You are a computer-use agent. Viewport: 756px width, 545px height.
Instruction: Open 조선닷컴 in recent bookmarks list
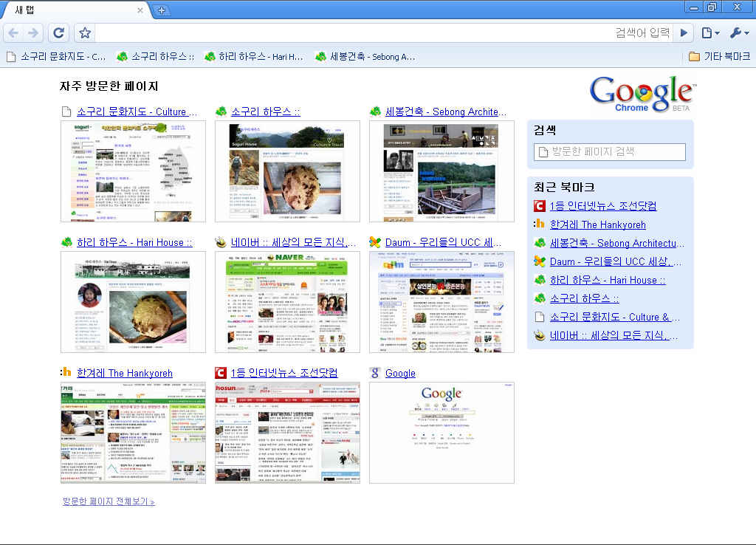(x=603, y=207)
